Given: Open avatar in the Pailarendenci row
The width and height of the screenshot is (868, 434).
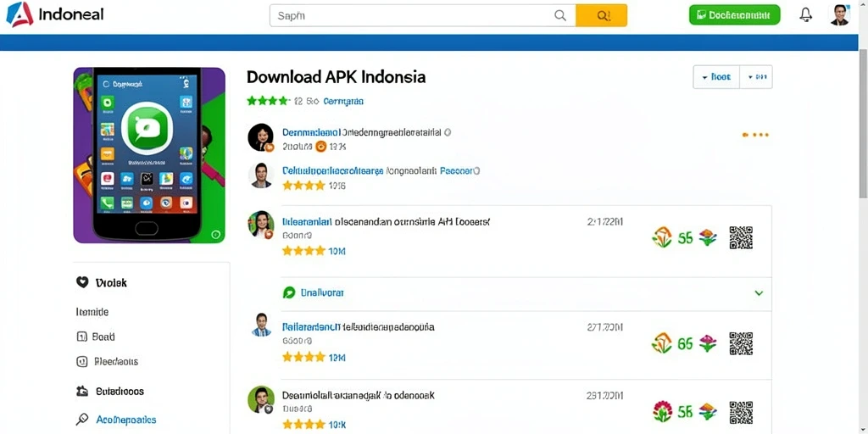Looking at the screenshot, I should click(261, 325).
